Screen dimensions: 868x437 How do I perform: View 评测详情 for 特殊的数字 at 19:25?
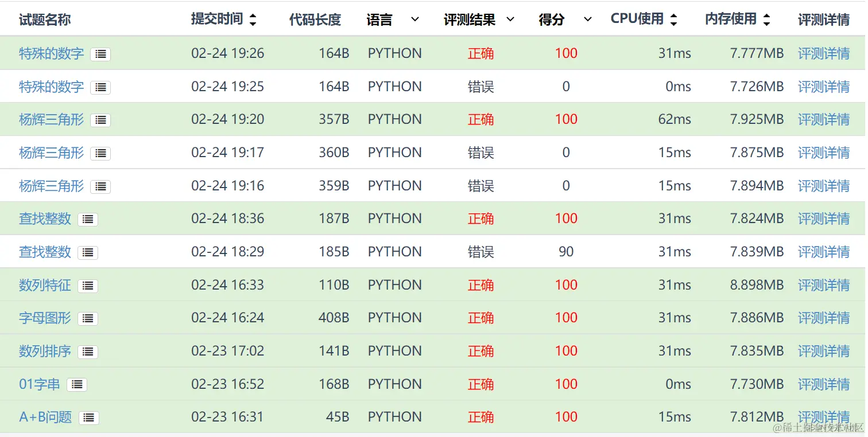[824, 87]
